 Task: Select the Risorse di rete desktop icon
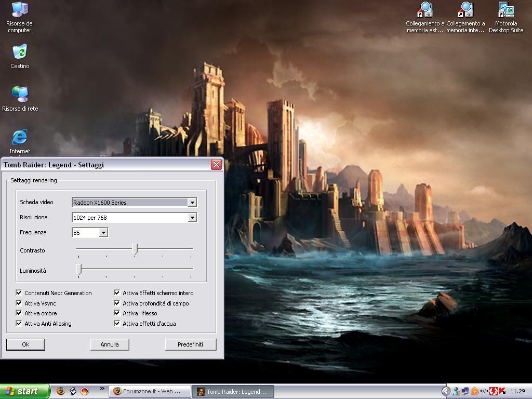[x=20, y=99]
